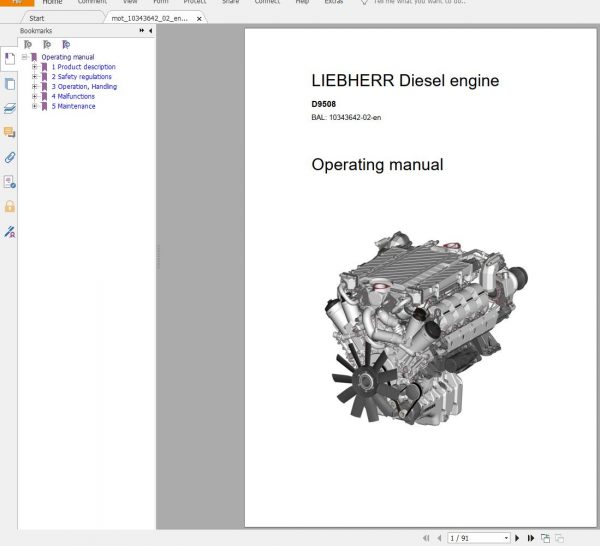Click the page view mode icon in status bar
Viewport: 600px width, 546px height.
(x=545, y=538)
